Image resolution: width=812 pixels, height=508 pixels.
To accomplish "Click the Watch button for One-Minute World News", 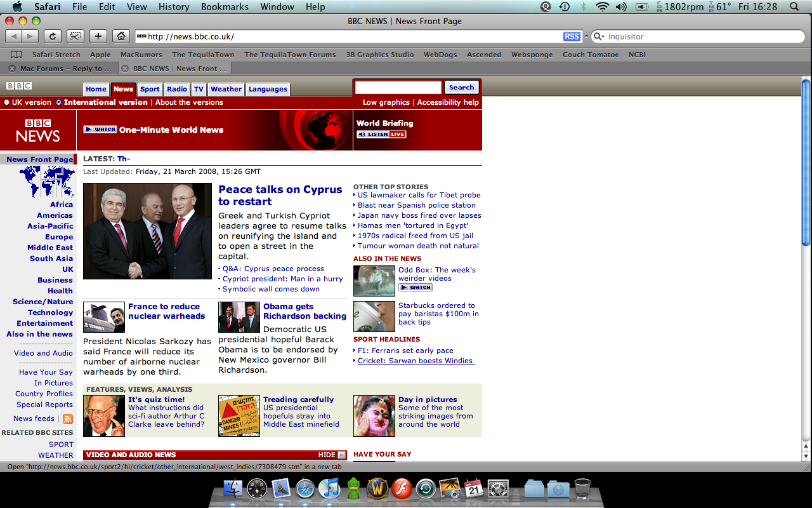I will (x=100, y=130).
